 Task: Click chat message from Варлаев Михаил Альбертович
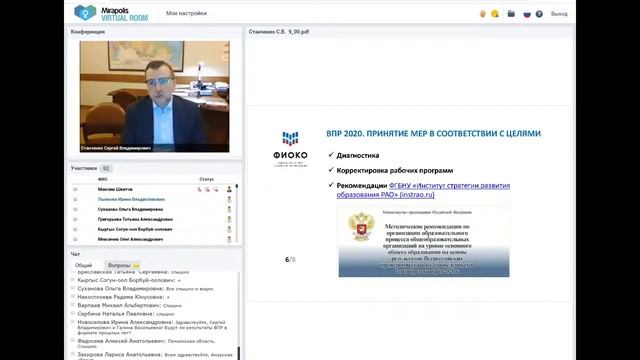tap(129, 305)
